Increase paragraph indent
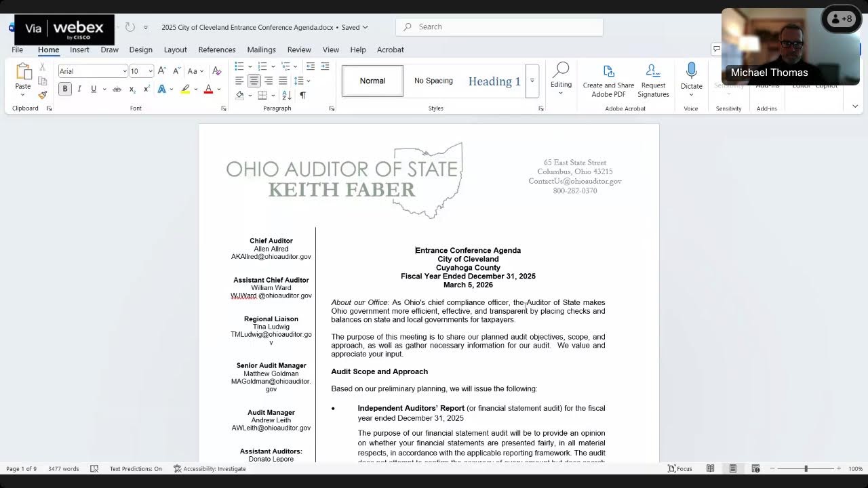Image resolution: width=868 pixels, height=488 pixels. coord(325,66)
